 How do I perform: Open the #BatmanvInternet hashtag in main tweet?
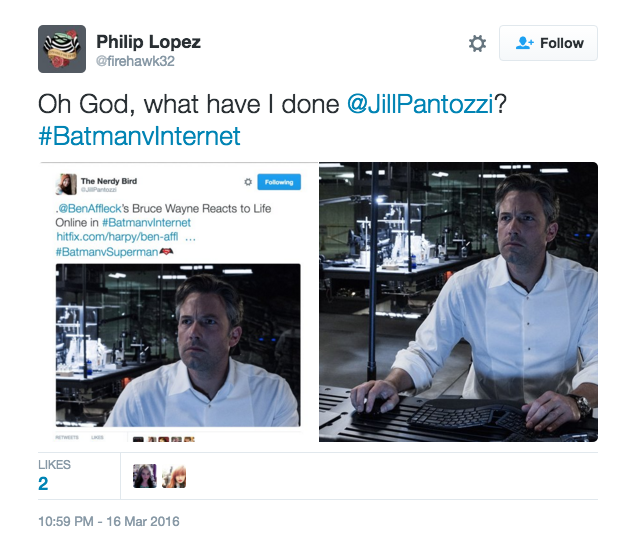coord(139,136)
